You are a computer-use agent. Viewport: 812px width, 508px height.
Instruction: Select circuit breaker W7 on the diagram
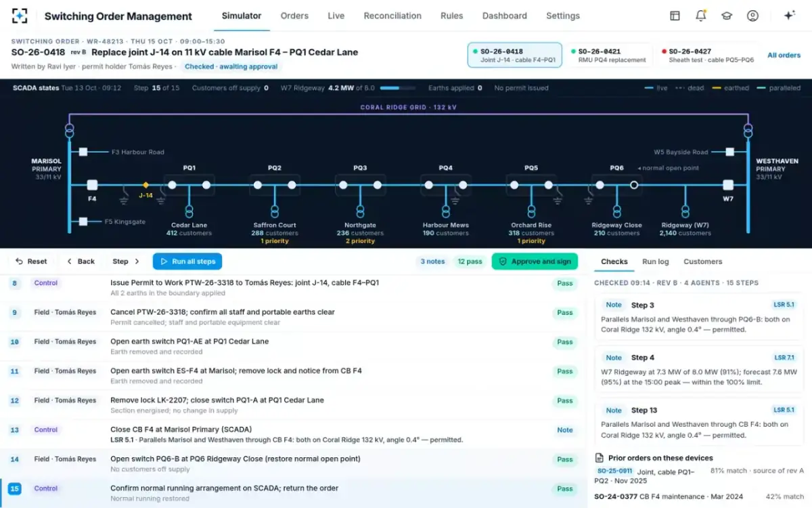tap(728, 185)
